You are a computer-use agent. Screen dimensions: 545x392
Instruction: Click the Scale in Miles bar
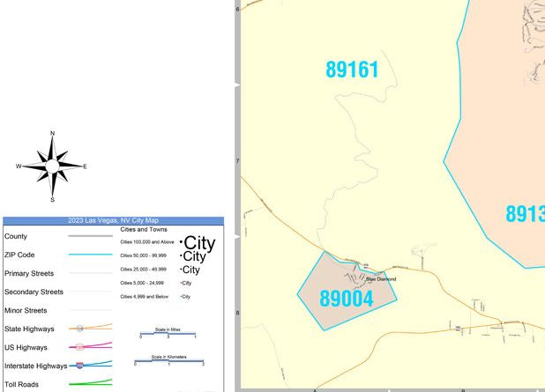tap(168, 334)
